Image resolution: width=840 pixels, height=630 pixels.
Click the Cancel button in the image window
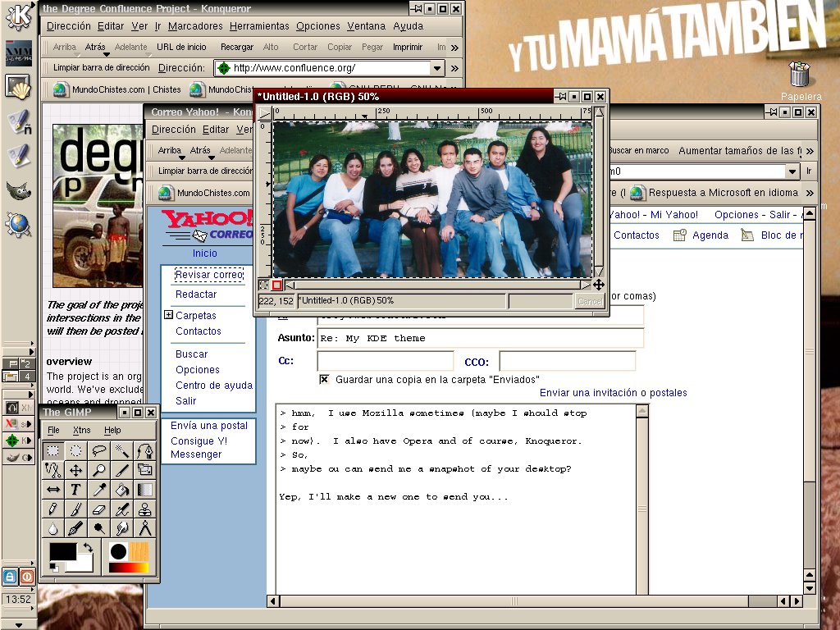click(590, 301)
